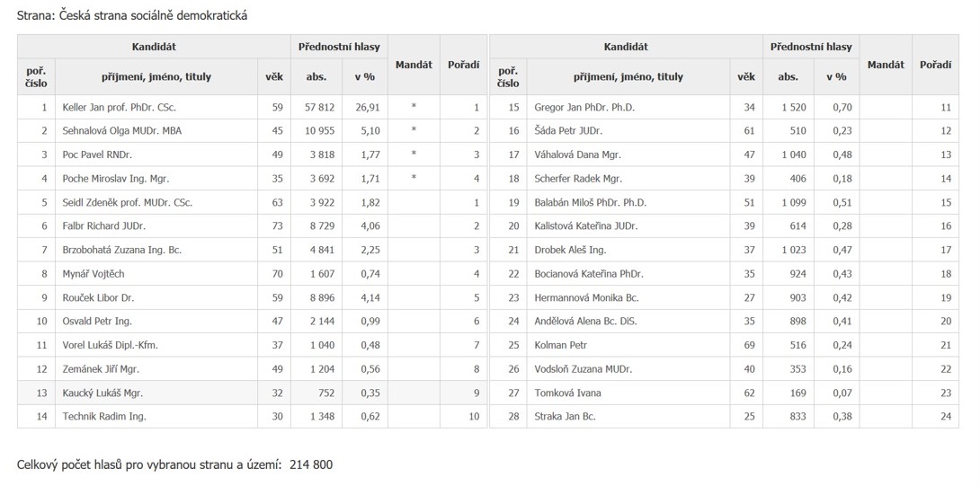Select the Straka Jan Bc. row
The width and height of the screenshot is (980, 486).
[565, 416]
